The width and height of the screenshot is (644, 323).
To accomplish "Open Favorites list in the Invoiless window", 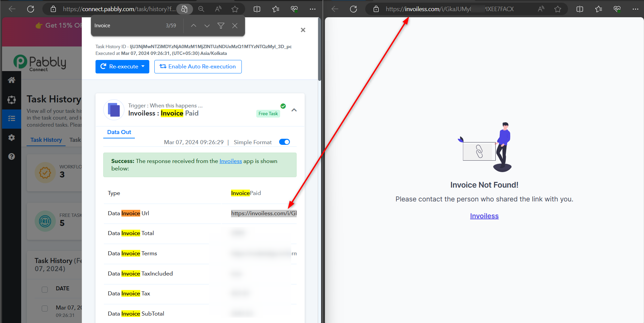I will click(599, 9).
